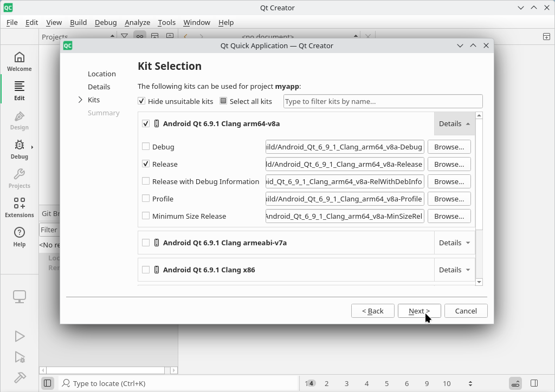
Task: Enable Release with Debug Information checkbox
Action: pyautogui.click(x=145, y=181)
